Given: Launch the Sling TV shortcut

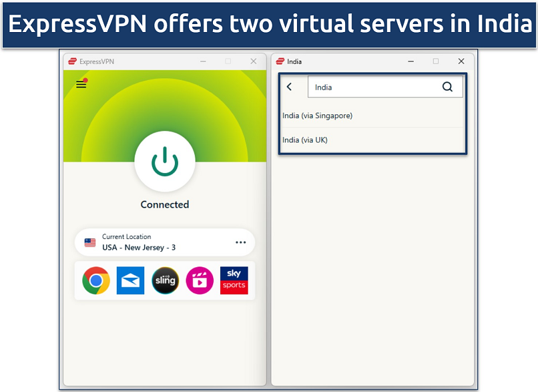Looking at the screenshot, I should [x=165, y=280].
